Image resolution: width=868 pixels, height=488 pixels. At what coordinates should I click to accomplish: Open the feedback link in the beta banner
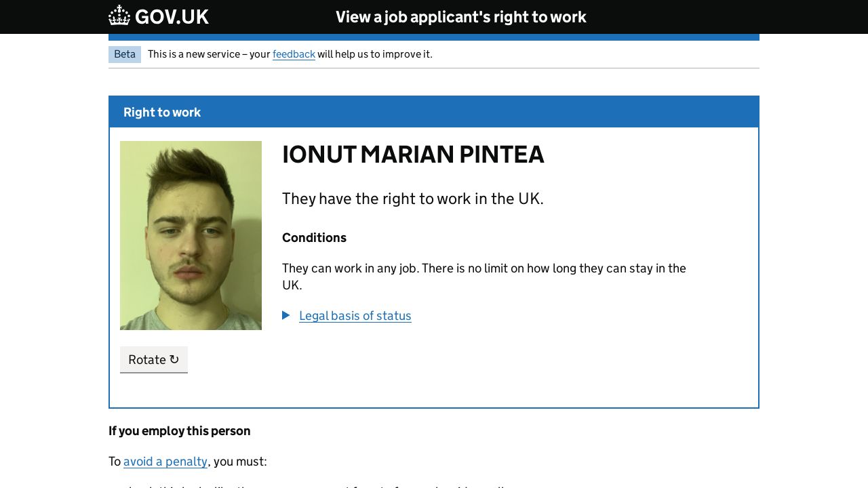click(294, 54)
